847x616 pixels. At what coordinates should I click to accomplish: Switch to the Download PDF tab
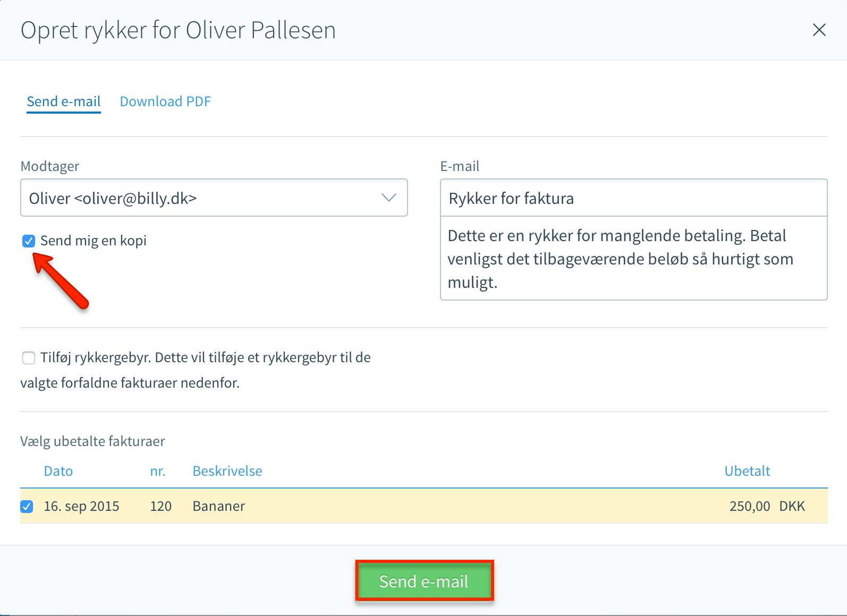point(165,101)
